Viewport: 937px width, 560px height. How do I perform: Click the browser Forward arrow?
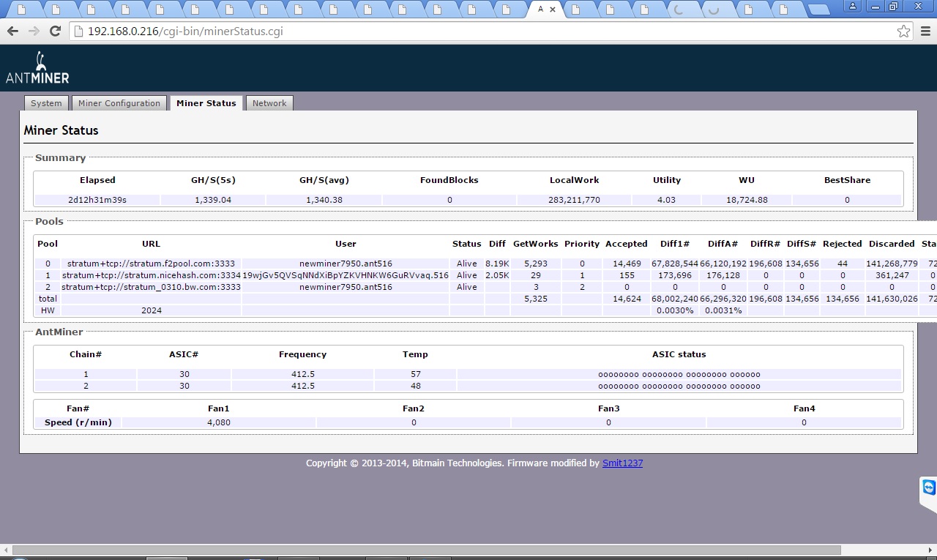point(34,31)
